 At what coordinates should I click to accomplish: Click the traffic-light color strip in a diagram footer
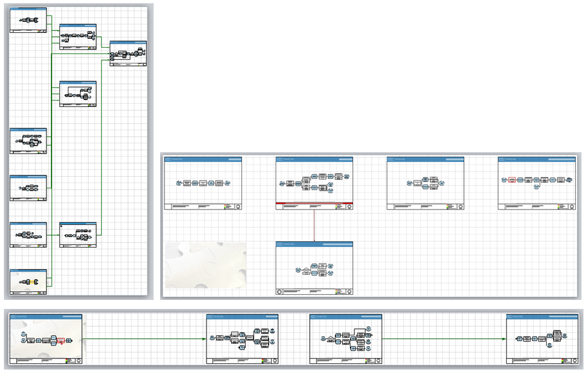67,360
